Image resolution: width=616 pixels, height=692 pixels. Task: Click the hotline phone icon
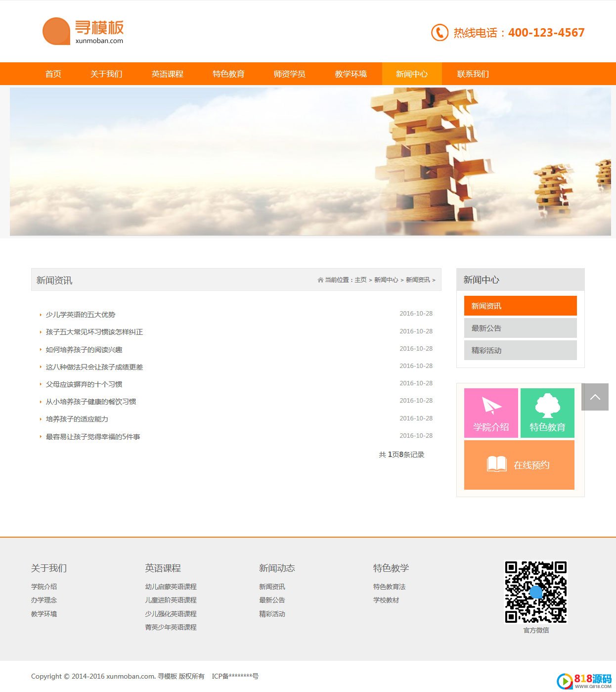pos(439,33)
